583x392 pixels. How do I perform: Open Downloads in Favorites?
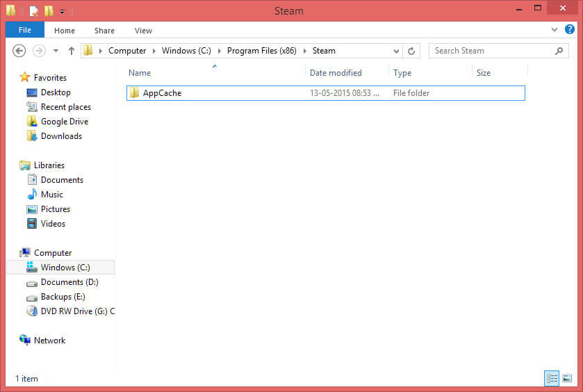click(61, 136)
